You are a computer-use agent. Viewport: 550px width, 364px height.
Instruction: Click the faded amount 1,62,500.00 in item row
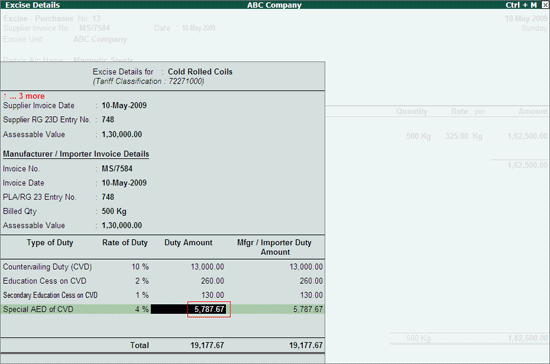[x=527, y=136]
